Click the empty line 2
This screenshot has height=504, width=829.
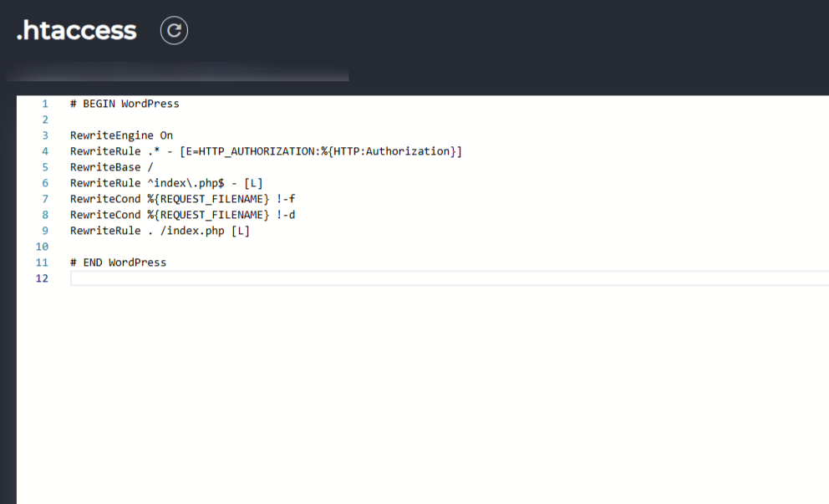coord(450,120)
